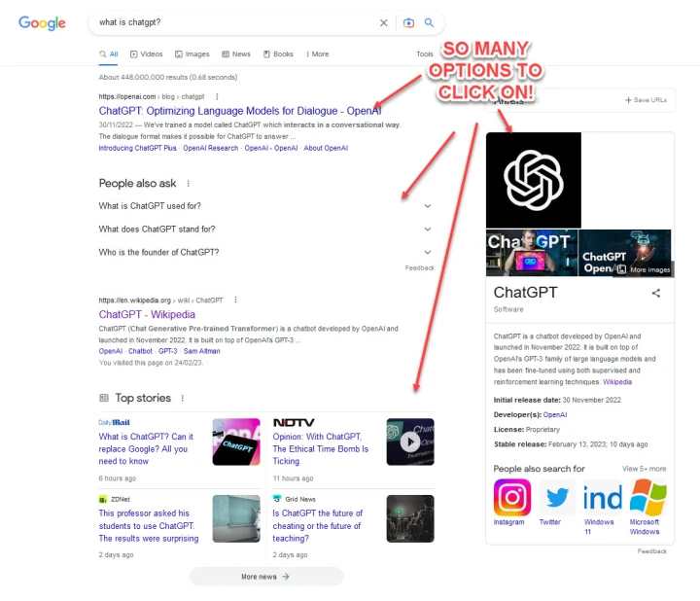Open options dots next to People also ask
This screenshot has height=601, width=700.
coord(188,184)
